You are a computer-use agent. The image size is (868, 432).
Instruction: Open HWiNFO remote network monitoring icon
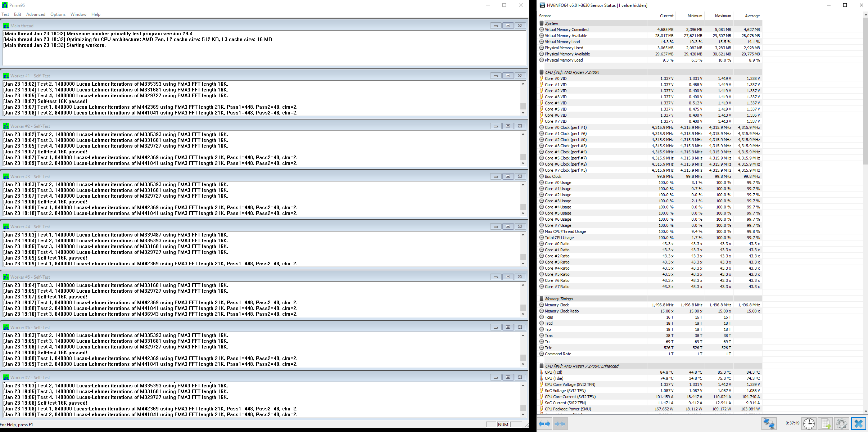tap(769, 423)
